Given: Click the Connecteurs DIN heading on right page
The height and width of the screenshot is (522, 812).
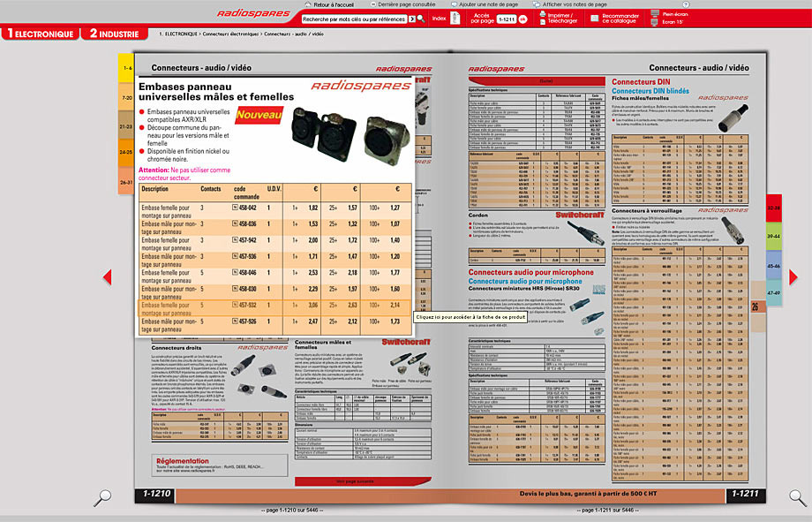Looking at the screenshot, I should coord(641,82).
